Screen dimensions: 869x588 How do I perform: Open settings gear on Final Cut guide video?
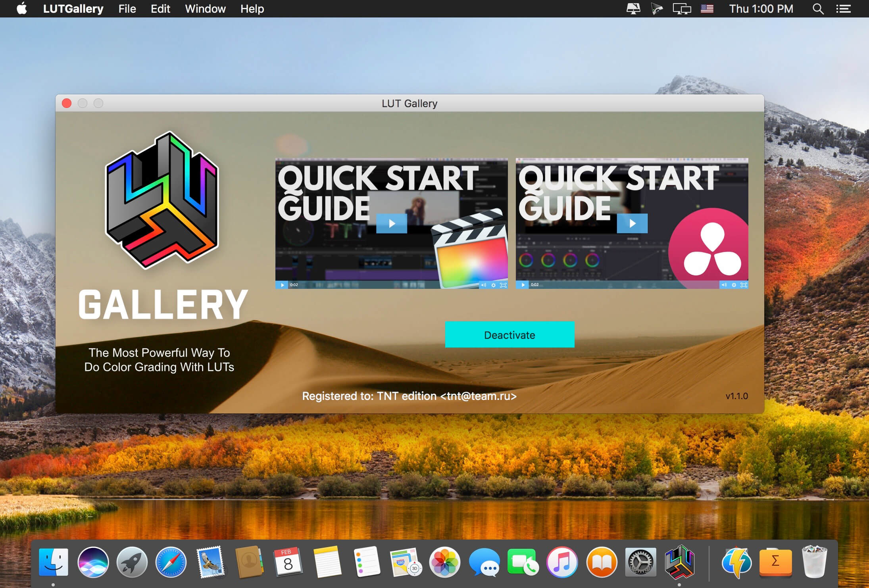(493, 285)
